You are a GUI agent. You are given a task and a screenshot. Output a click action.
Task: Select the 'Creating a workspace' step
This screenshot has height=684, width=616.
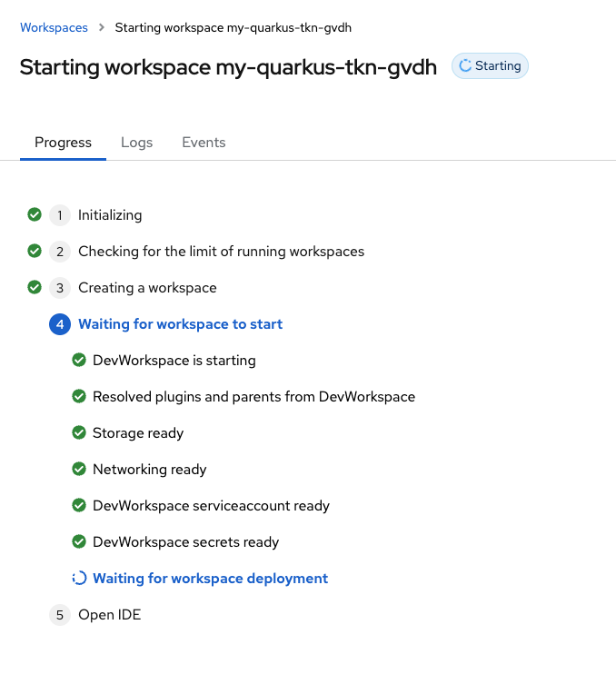click(147, 288)
